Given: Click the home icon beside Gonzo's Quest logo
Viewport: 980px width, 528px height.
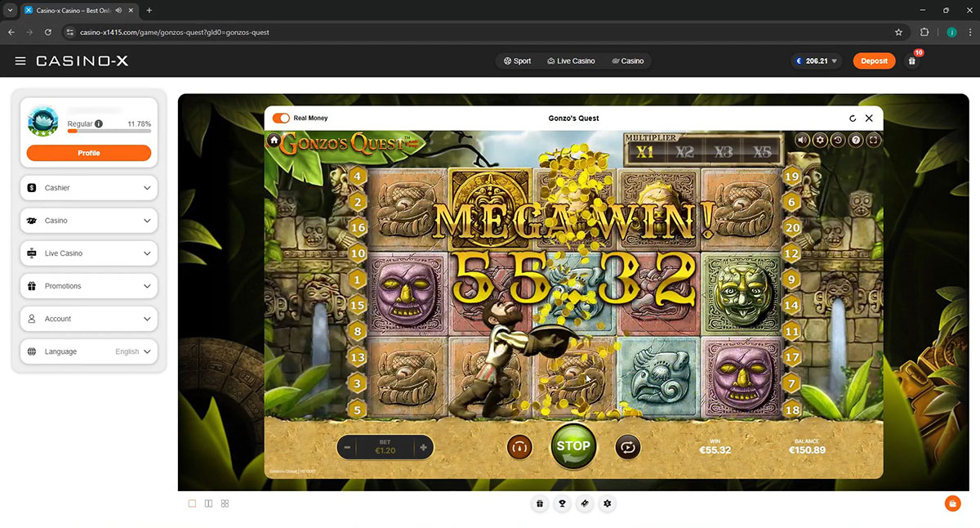Looking at the screenshot, I should (x=274, y=141).
